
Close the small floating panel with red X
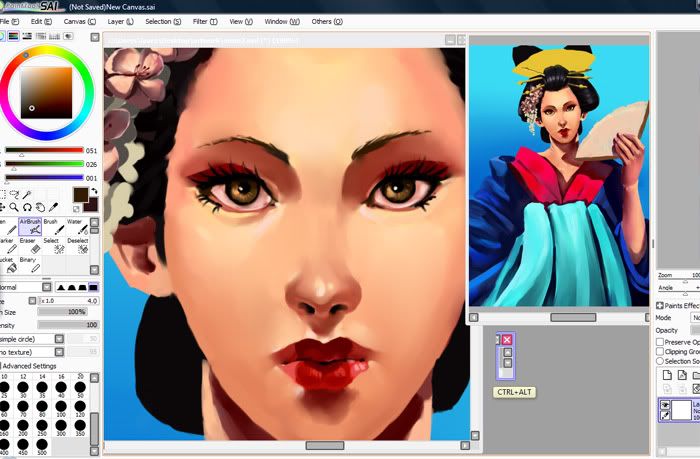507,340
